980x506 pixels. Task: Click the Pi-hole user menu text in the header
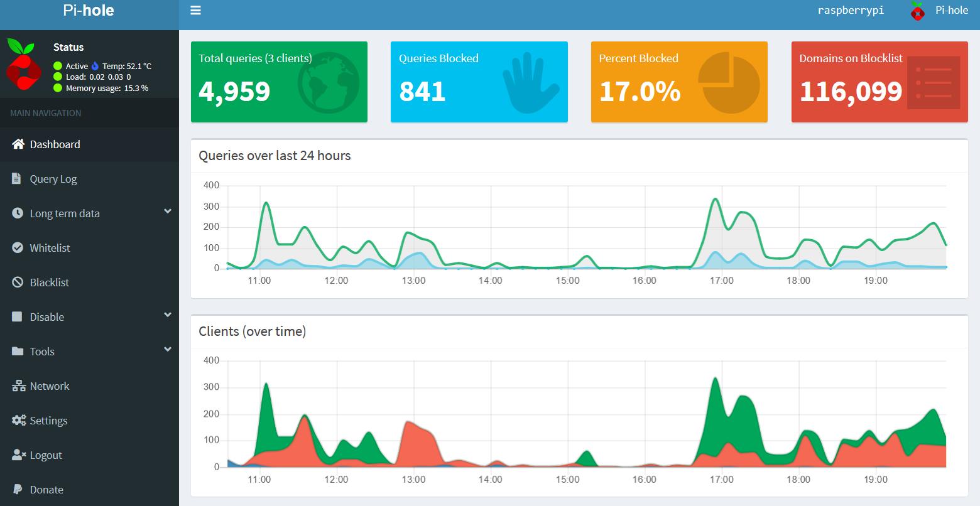[x=952, y=10]
